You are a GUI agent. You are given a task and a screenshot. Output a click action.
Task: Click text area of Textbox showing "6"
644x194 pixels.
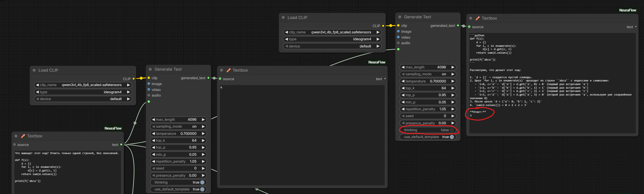[x=302, y=135]
